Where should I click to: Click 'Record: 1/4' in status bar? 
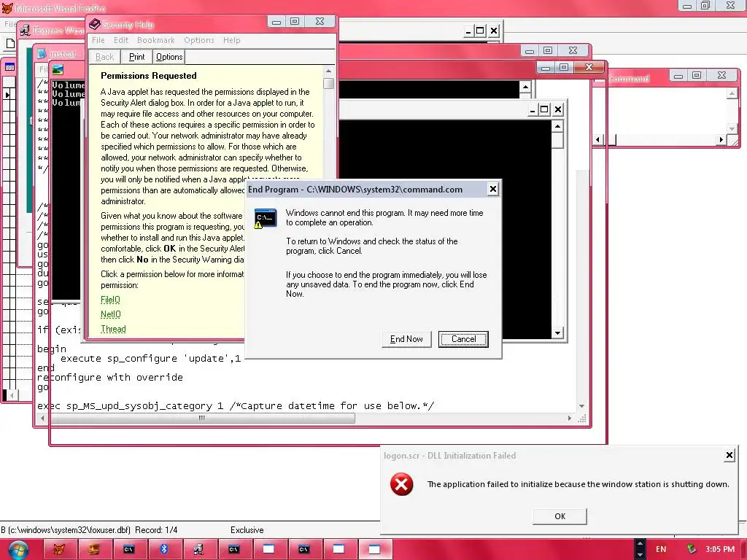coord(156,530)
